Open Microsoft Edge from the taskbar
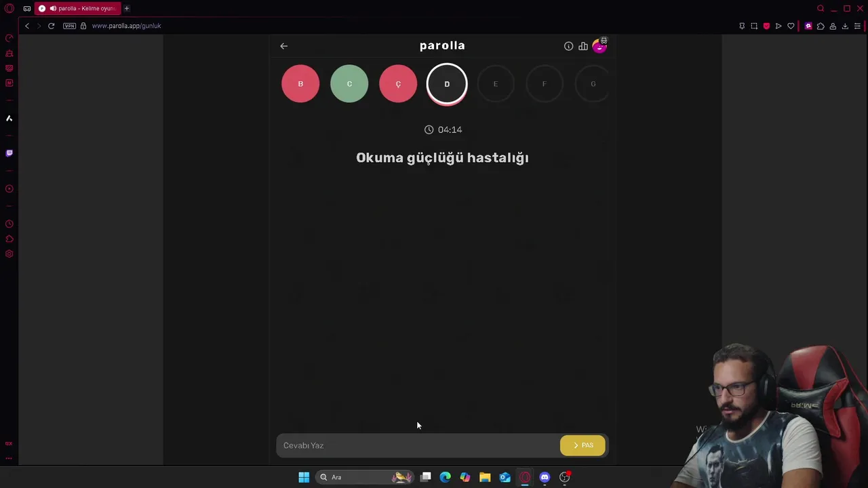868x488 pixels. coord(446,477)
